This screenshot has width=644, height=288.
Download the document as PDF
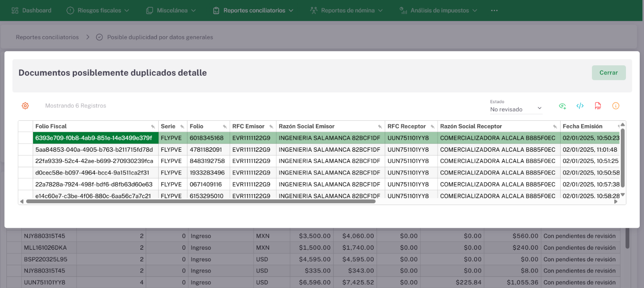[598, 106]
